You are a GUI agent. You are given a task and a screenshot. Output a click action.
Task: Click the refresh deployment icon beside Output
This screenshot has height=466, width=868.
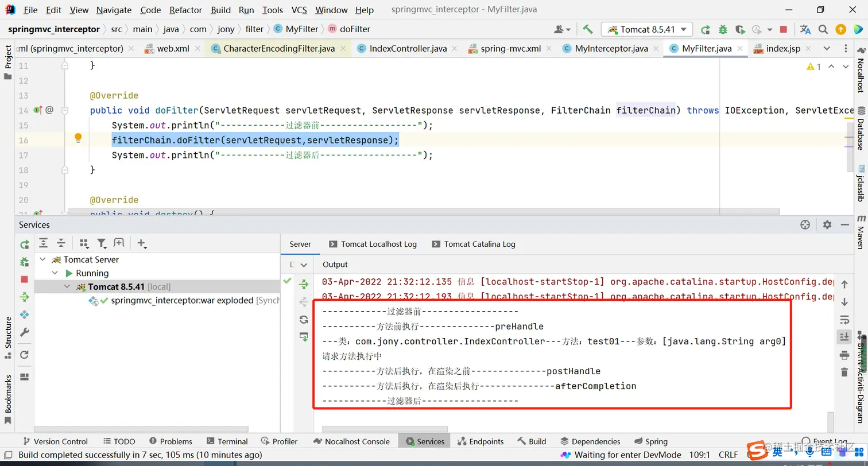(x=304, y=320)
